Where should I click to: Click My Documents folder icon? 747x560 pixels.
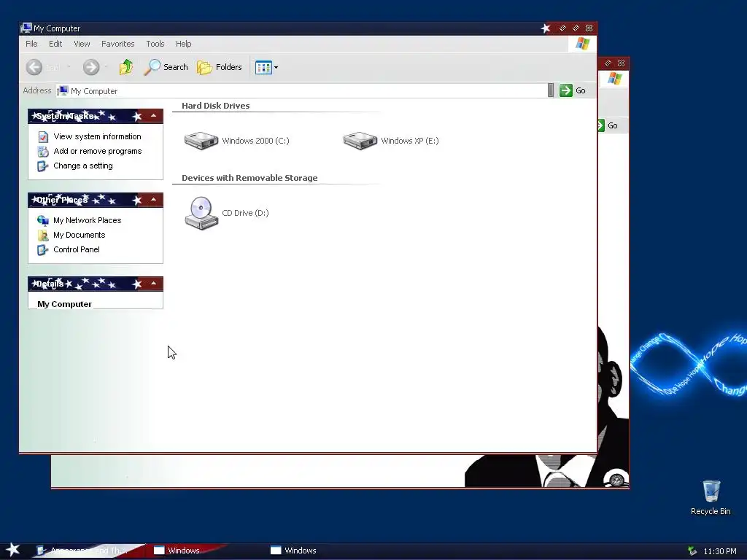point(43,236)
